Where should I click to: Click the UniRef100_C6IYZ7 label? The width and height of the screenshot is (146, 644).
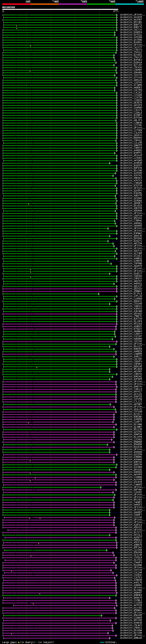tap(131, 47)
